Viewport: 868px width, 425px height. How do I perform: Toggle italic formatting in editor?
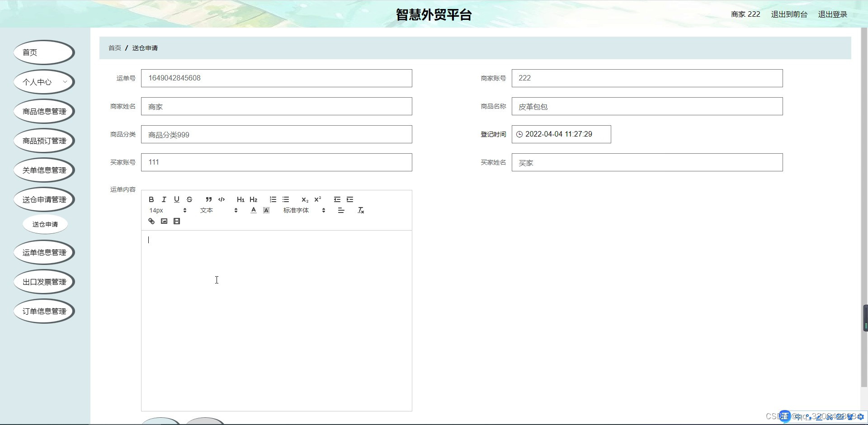pos(164,199)
